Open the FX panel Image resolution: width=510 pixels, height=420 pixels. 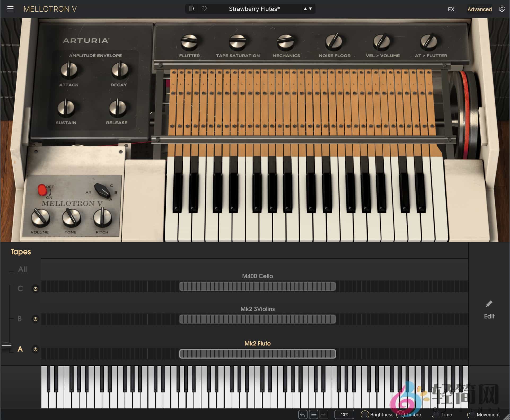click(x=451, y=9)
